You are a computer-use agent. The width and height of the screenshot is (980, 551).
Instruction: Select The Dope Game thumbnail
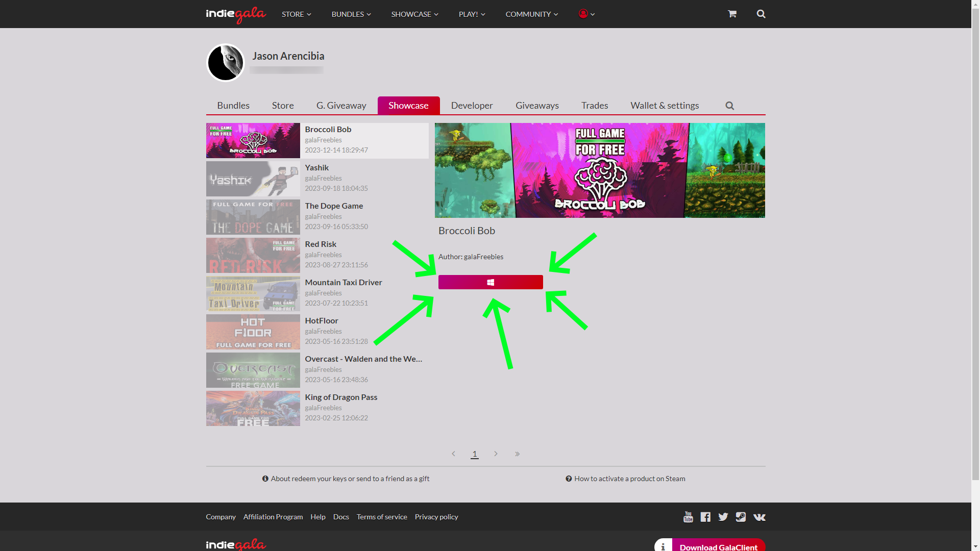253,217
